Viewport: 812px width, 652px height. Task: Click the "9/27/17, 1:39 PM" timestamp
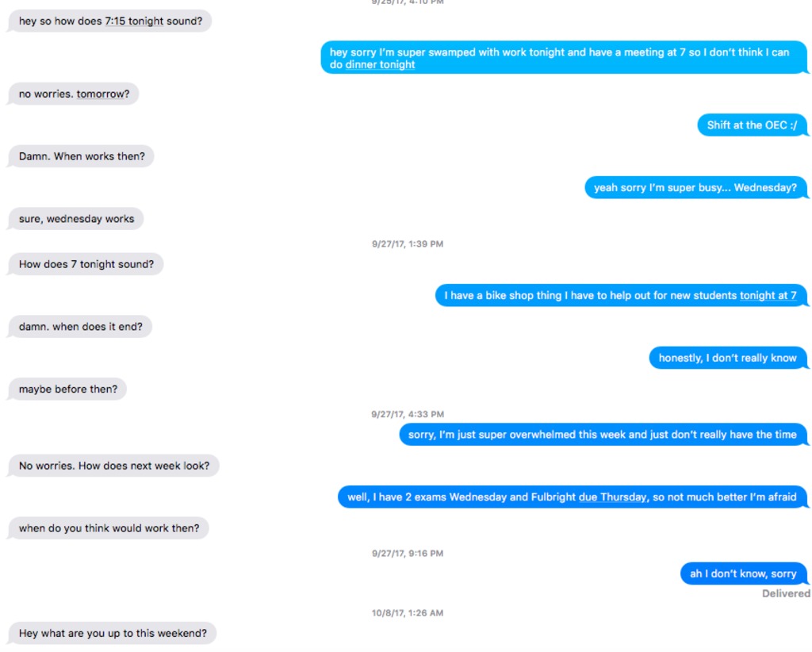(x=408, y=244)
